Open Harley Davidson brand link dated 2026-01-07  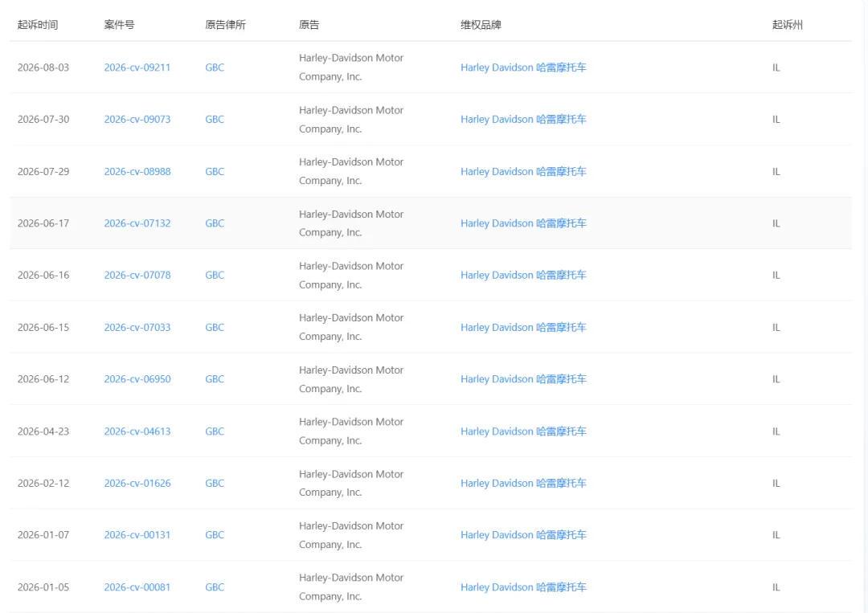click(523, 535)
